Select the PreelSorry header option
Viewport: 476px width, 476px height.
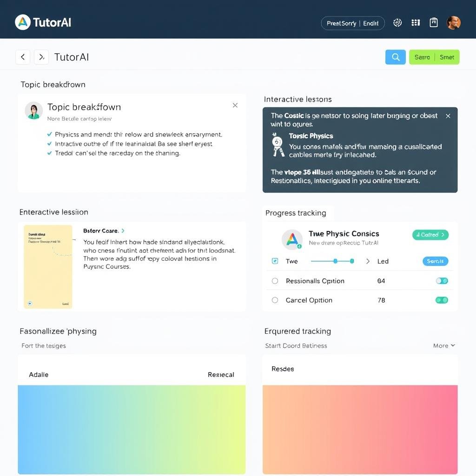pos(341,23)
